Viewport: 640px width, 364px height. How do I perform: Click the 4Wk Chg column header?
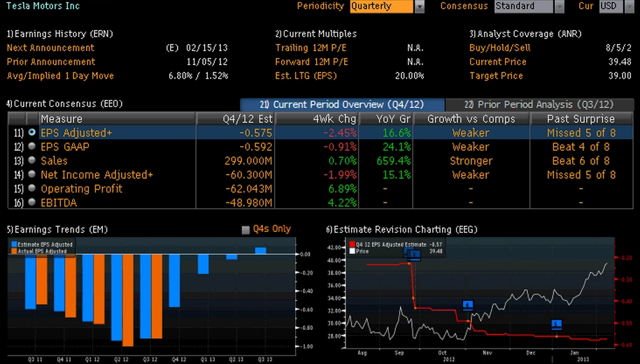click(317, 119)
